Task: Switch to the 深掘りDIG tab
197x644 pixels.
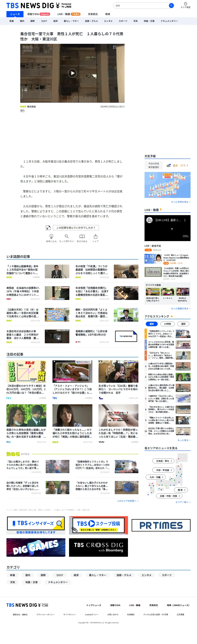Action: 39,14
